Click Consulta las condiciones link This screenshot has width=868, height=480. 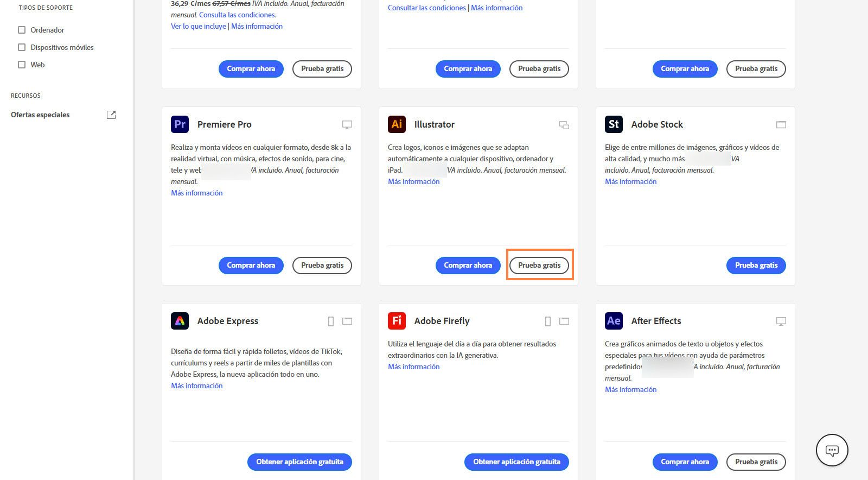[x=238, y=15]
